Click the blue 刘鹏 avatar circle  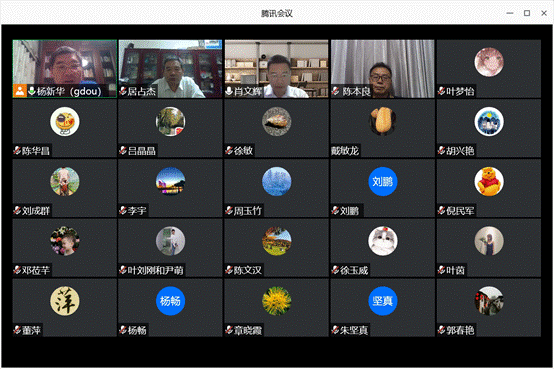pyautogui.click(x=383, y=182)
